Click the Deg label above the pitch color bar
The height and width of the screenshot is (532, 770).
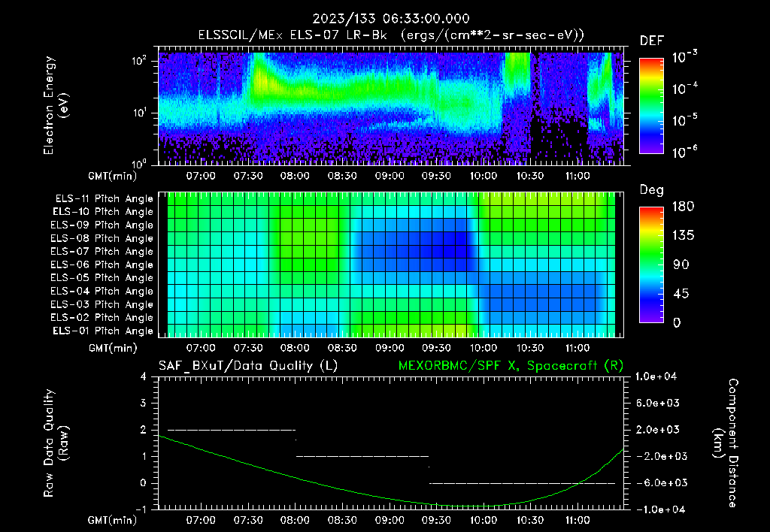coord(652,190)
